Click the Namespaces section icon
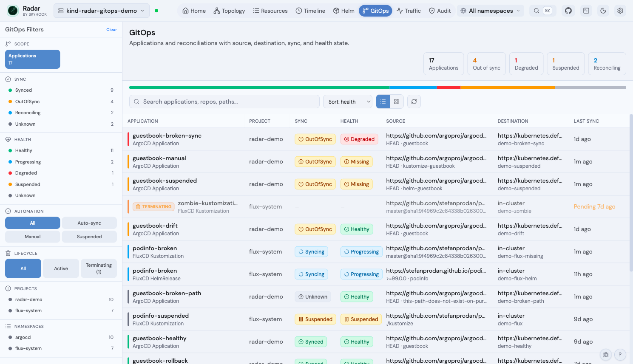633x364 pixels. pyautogui.click(x=8, y=326)
